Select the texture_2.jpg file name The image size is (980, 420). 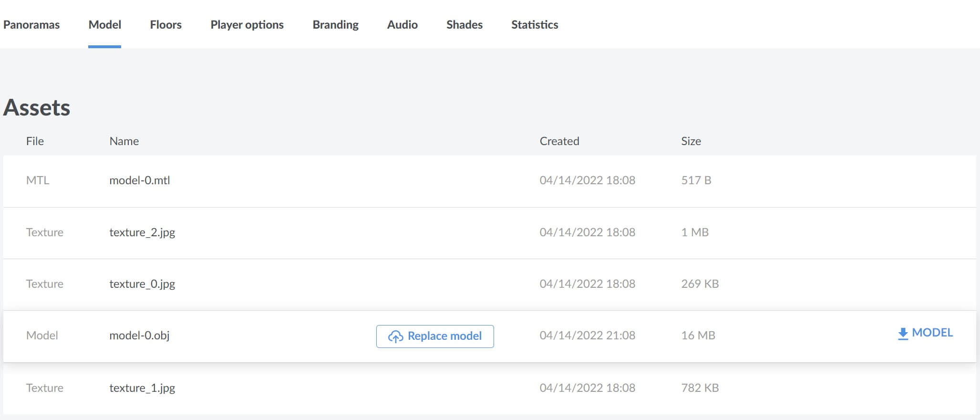[x=142, y=232]
